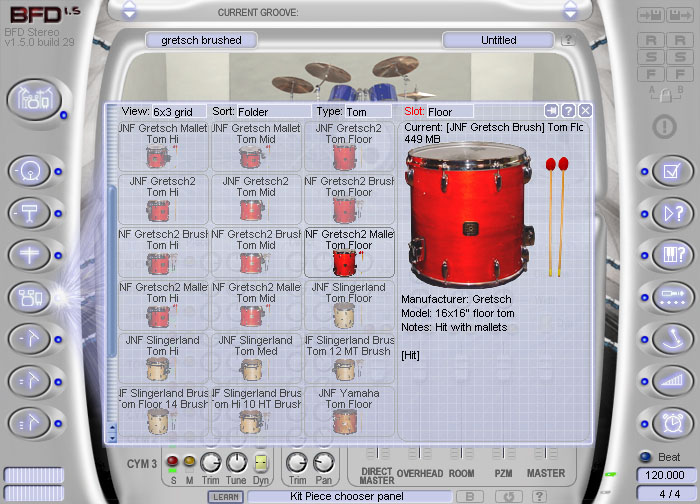Open the groove play help page icon
The width and height of the screenshot is (700, 504).
pyautogui.click(x=672, y=213)
